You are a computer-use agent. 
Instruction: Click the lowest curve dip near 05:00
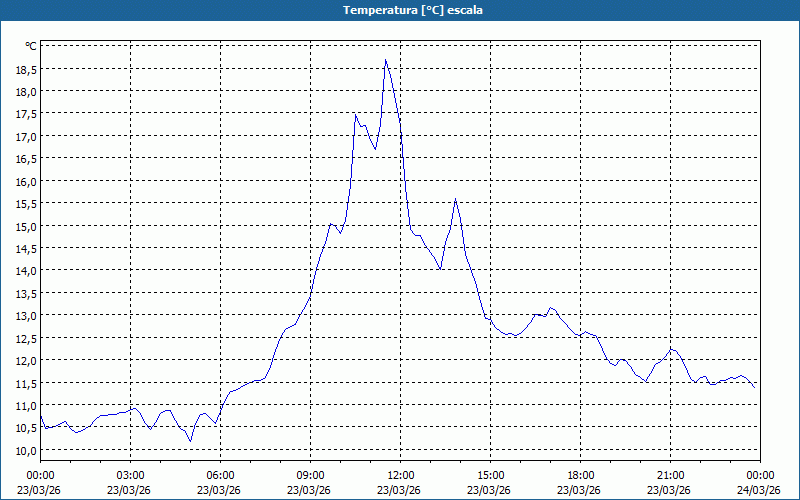click(190, 441)
